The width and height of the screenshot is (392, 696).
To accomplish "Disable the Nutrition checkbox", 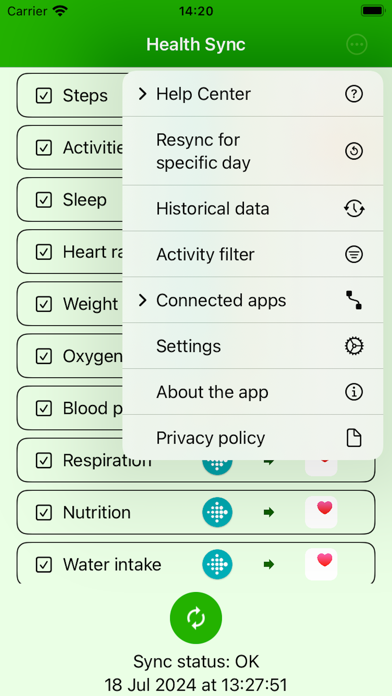I will pos(44,513).
